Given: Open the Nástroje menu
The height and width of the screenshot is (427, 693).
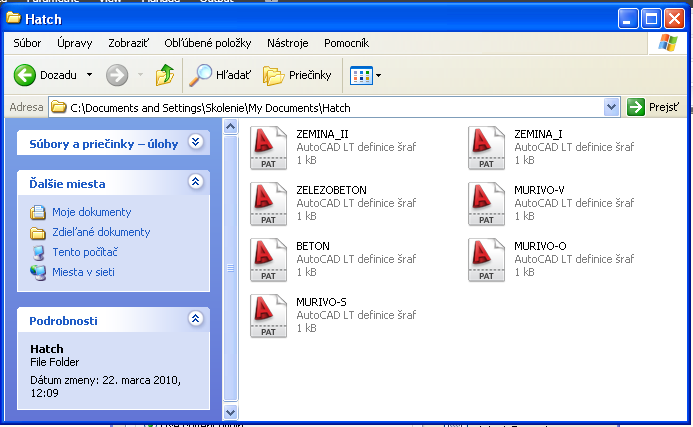Looking at the screenshot, I should (287, 43).
